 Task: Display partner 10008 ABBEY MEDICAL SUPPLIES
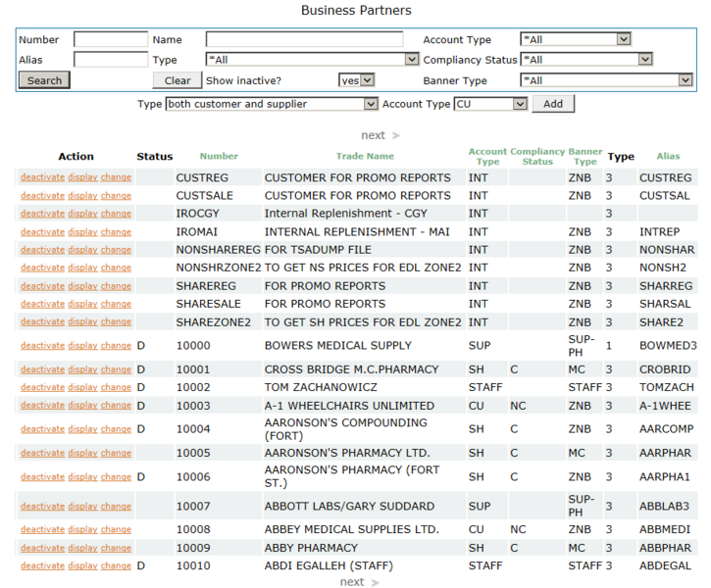point(82,529)
